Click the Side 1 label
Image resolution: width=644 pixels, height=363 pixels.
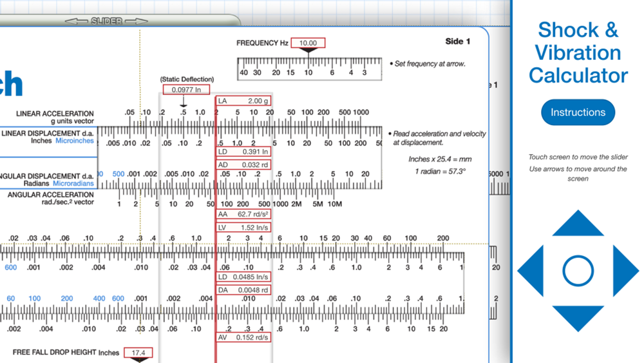click(x=457, y=41)
